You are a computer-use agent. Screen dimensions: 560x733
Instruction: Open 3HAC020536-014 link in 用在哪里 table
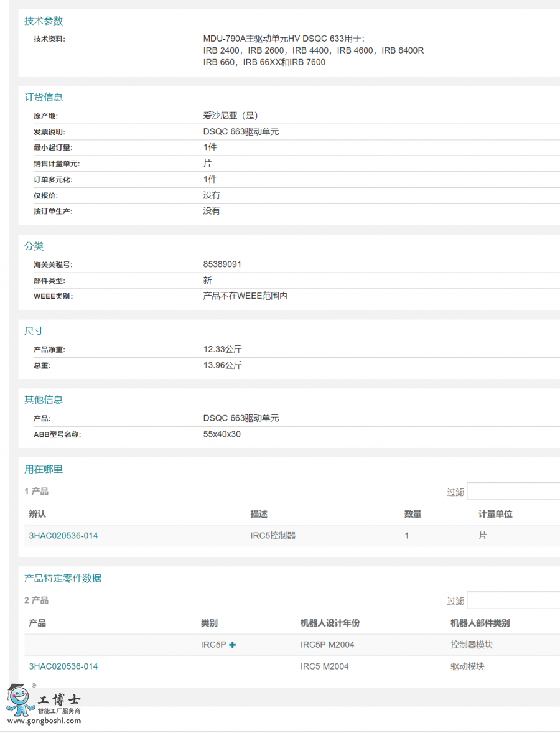click(x=63, y=536)
